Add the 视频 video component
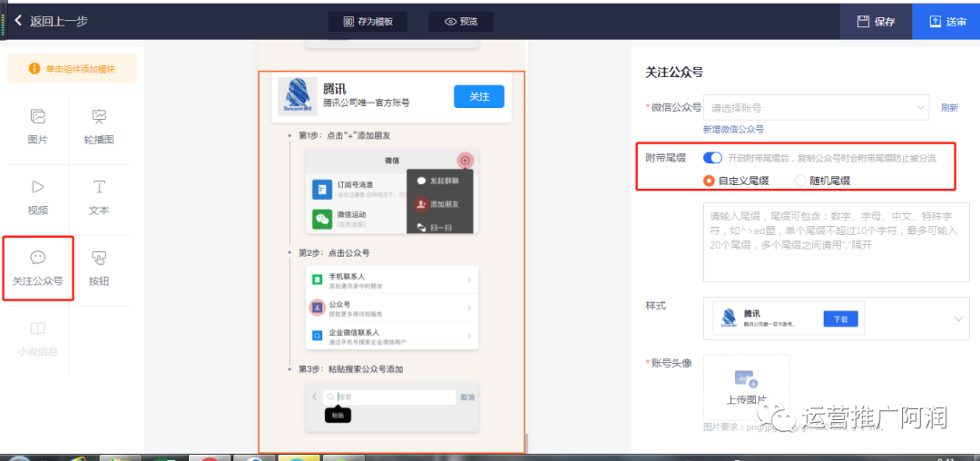980x461 pixels. 37,198
